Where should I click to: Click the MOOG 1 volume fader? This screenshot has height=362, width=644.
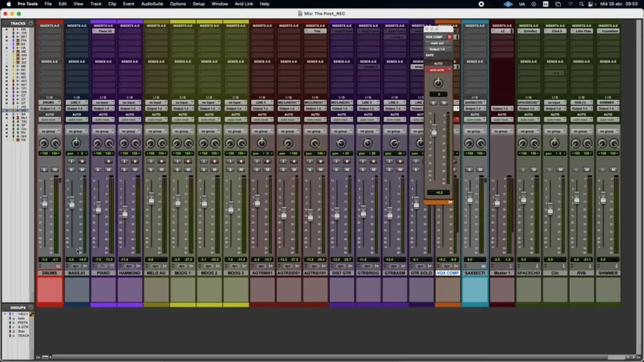178,201
